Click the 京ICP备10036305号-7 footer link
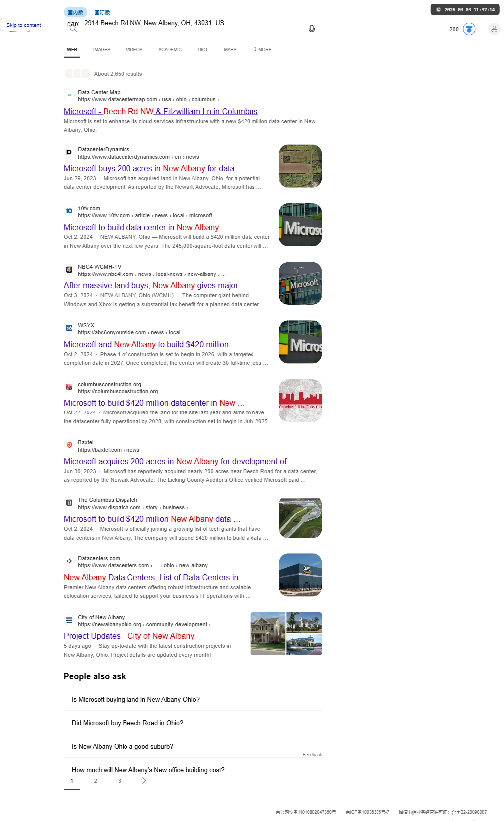The width and height of the screenshot is (504, 821). coord(368,812)
